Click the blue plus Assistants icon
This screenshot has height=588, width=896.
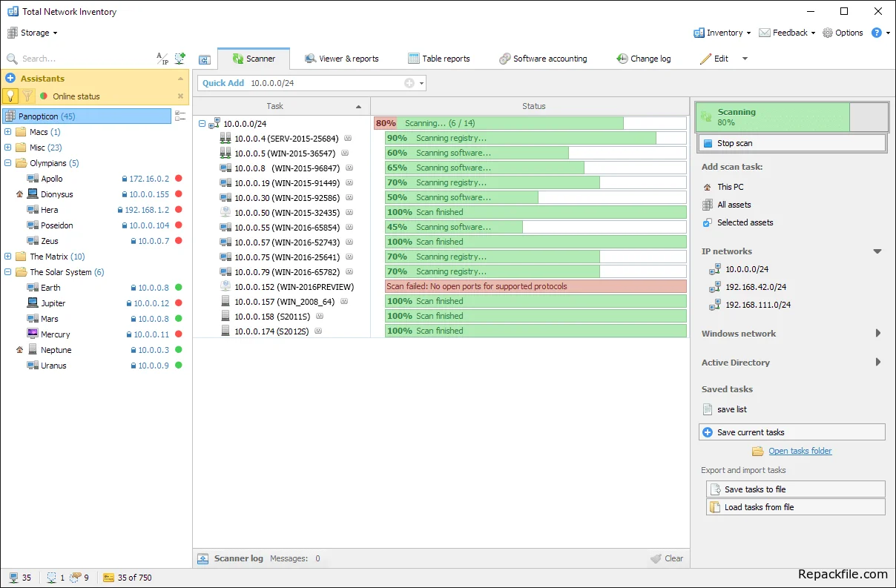(10, 78)
